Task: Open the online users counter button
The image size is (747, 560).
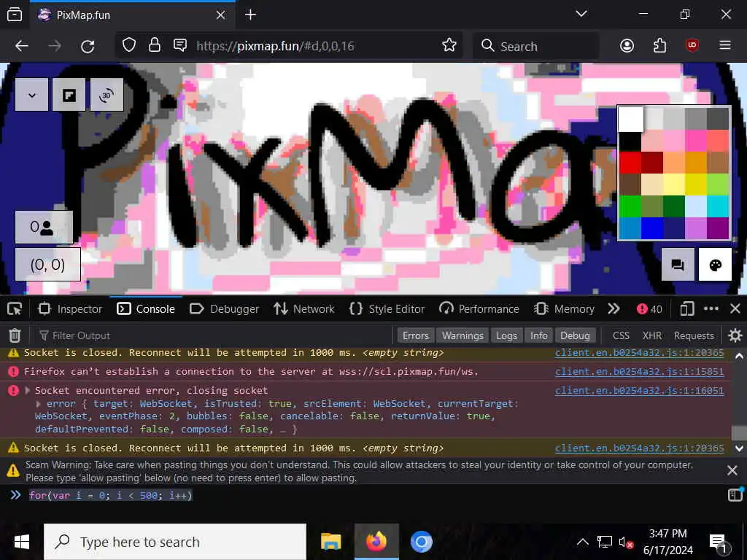Action: (x=44, y=227)
